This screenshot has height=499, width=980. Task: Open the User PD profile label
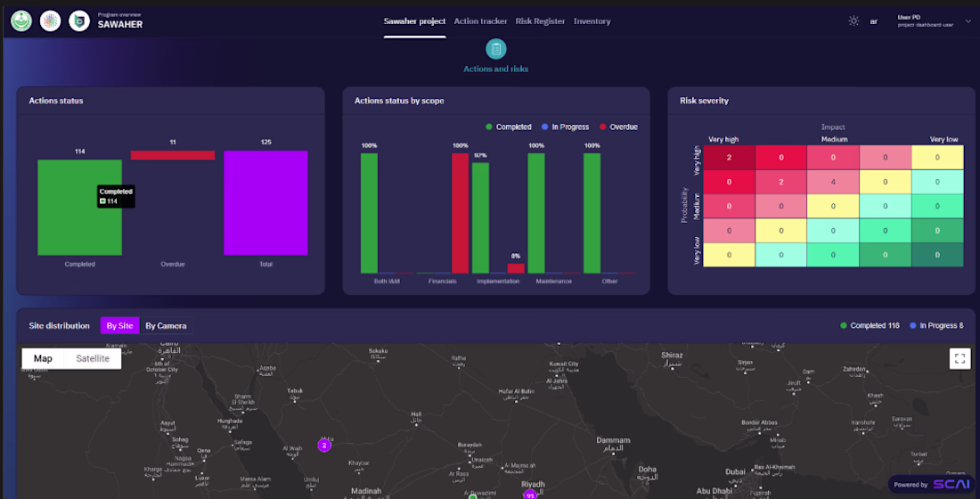925,21
